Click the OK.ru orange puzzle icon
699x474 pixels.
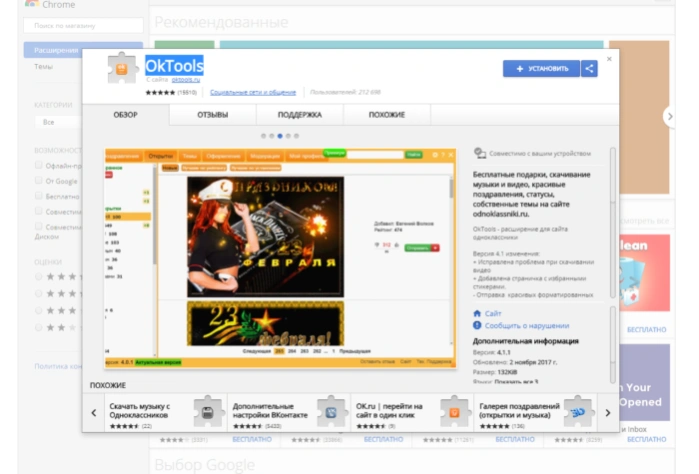click(454, 412)
